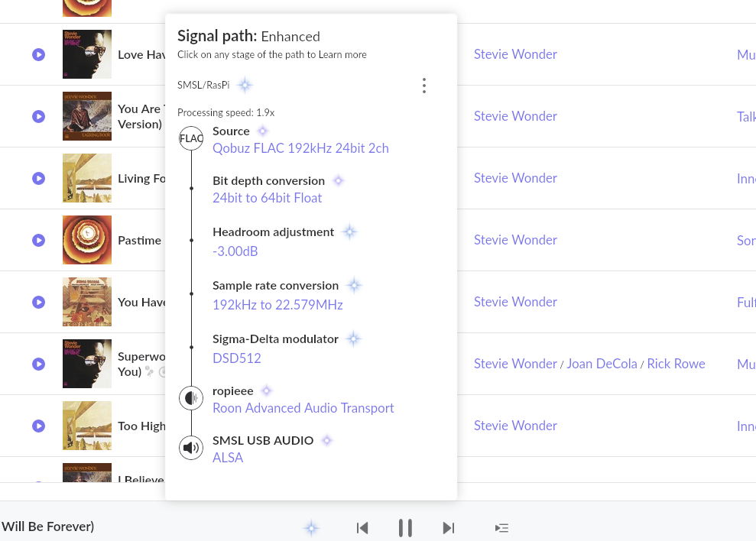Open album art for Superwo… track
The height and width of the screenshot is (541, 756).
click(87, 364)
